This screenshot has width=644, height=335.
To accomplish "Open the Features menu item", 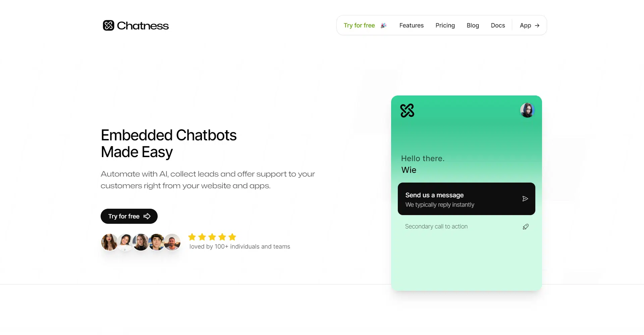I will click(x=411, y=25).
